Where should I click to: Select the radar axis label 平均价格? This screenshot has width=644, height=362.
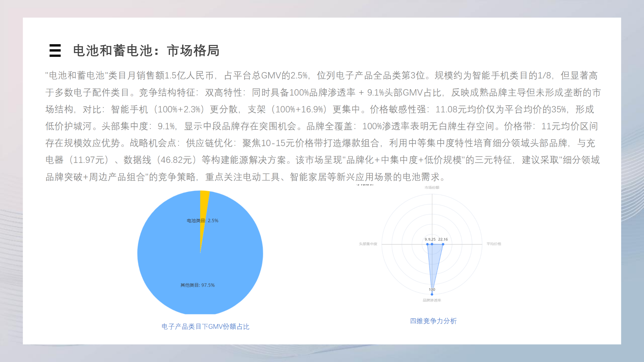coord(494,244)
